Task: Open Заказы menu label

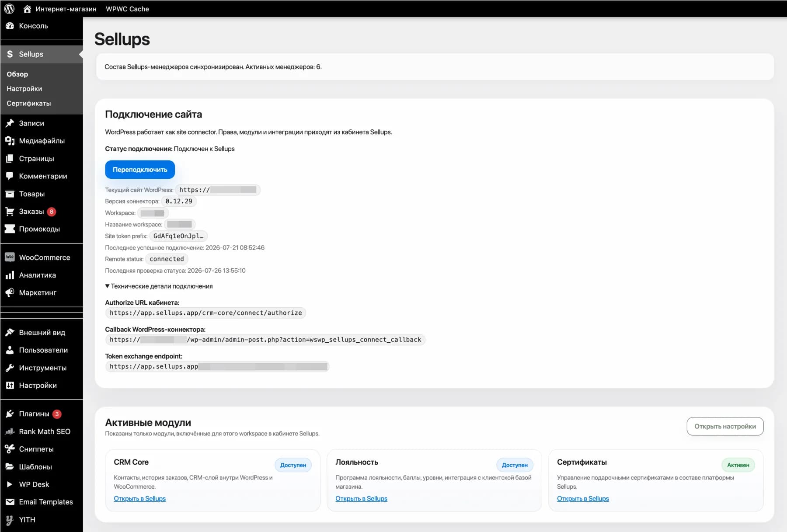Action: click(31, 212)
